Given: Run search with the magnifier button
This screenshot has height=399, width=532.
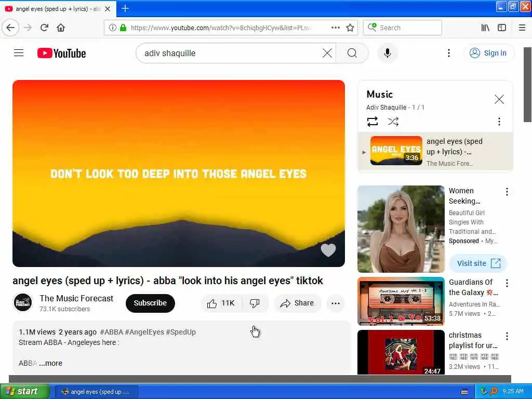Looking at the screenshot, I should click(x=352, y=54).
